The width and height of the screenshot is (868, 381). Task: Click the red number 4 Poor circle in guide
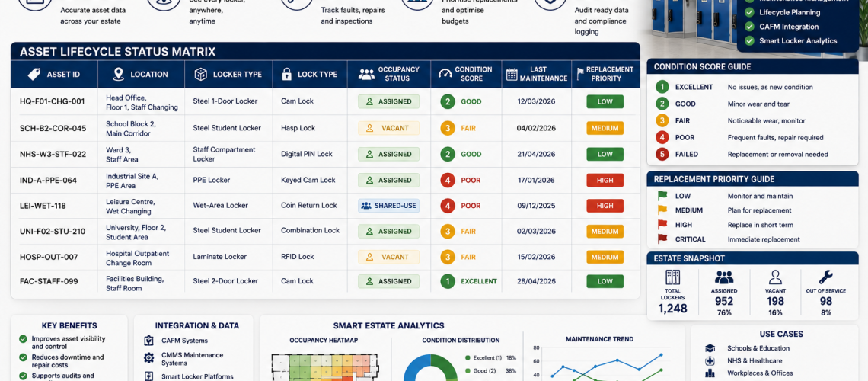coord(662,137)
